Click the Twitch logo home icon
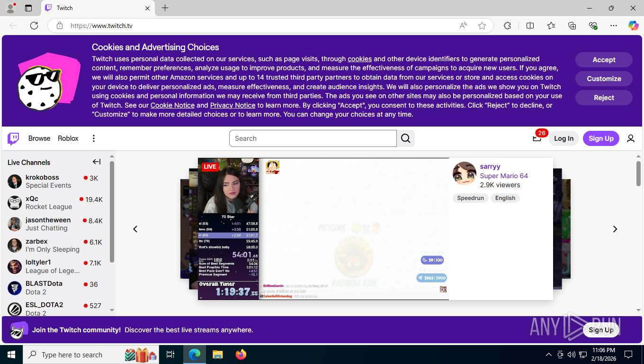644x364 pixels. [13, 138]
